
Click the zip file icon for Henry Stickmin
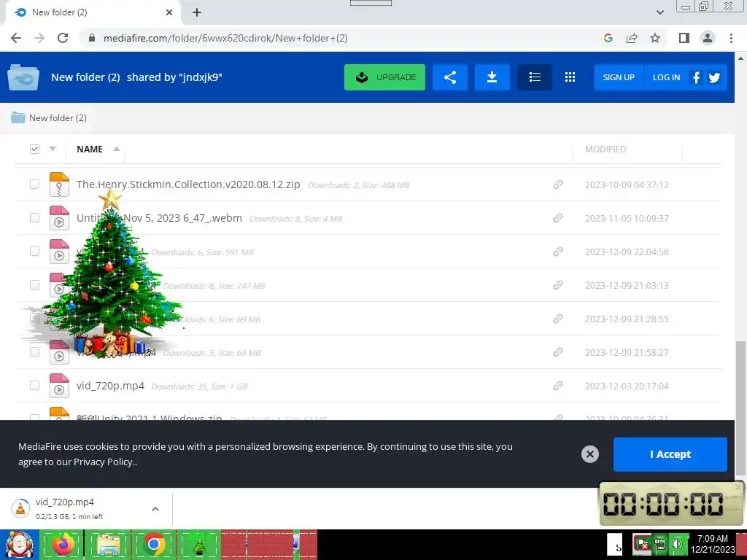59,184
